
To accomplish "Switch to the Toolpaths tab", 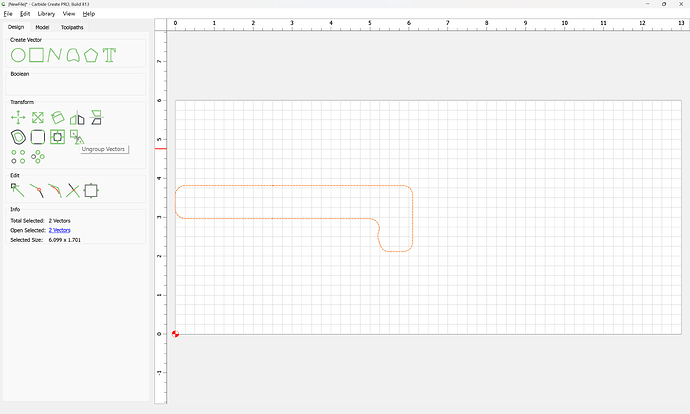I will pyautogui.click(x=72, y=27).
